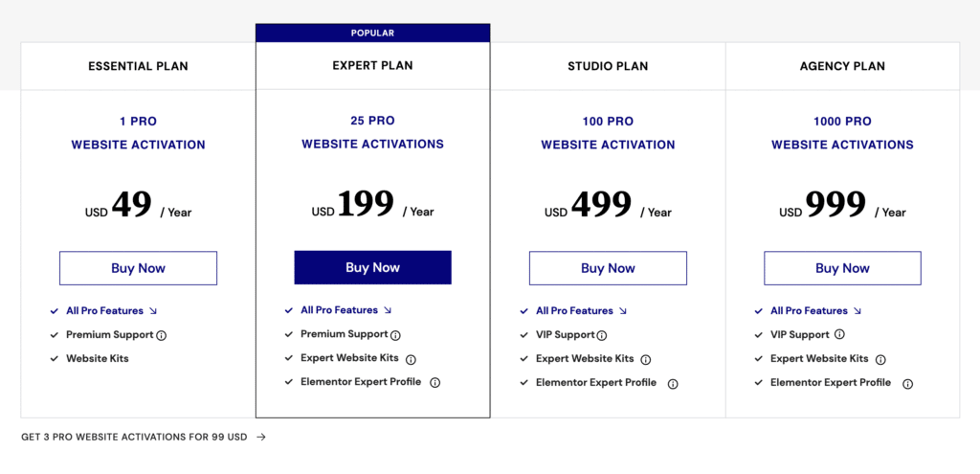Click Studio plan Elementor Expert Profile info icon

[x=673, y=384]
